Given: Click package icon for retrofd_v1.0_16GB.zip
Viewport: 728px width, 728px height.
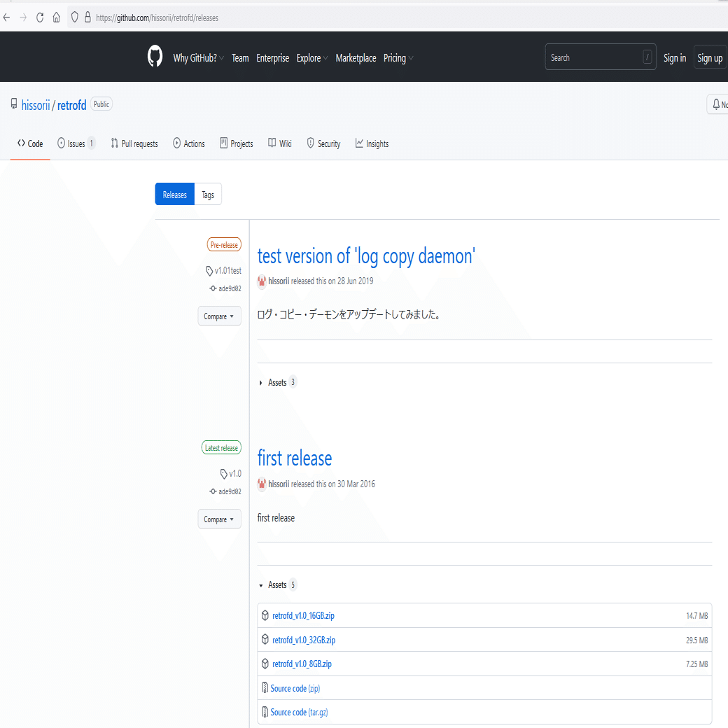Looking at the screenshot, I should pos(265,615).
